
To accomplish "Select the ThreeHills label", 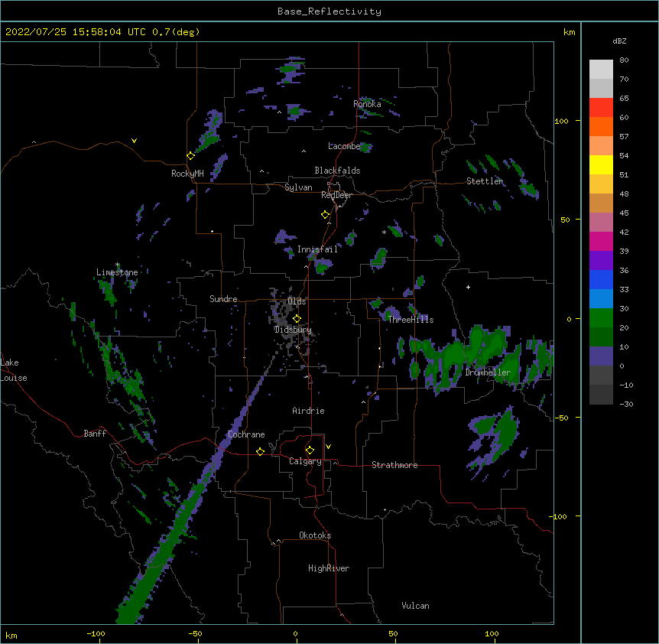I will (x=411, y=320).
